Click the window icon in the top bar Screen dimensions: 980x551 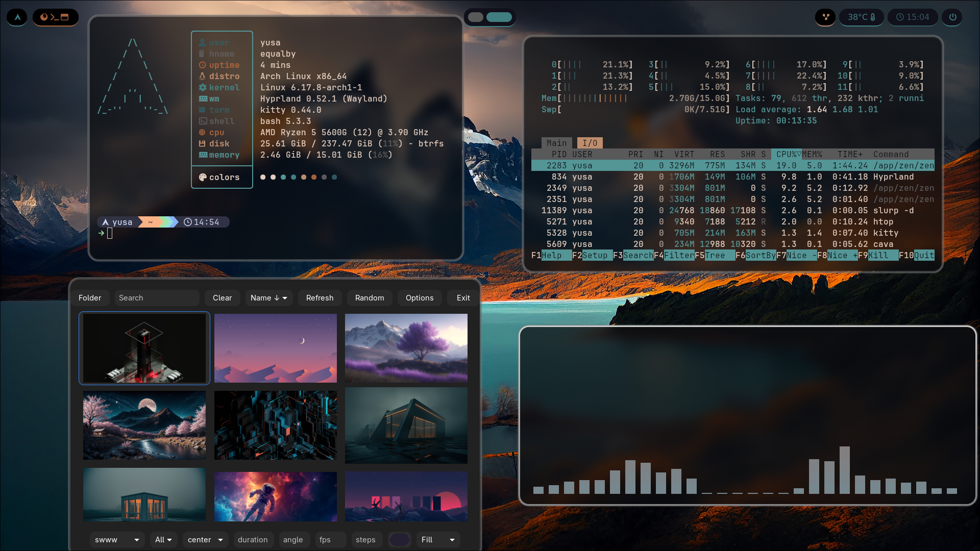(65, 17)
